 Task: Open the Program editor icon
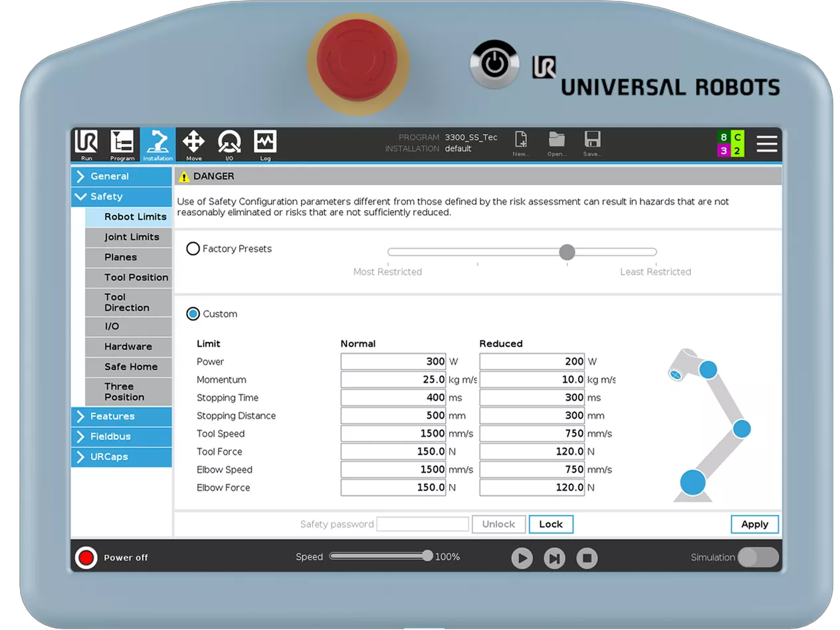[122, 144]
